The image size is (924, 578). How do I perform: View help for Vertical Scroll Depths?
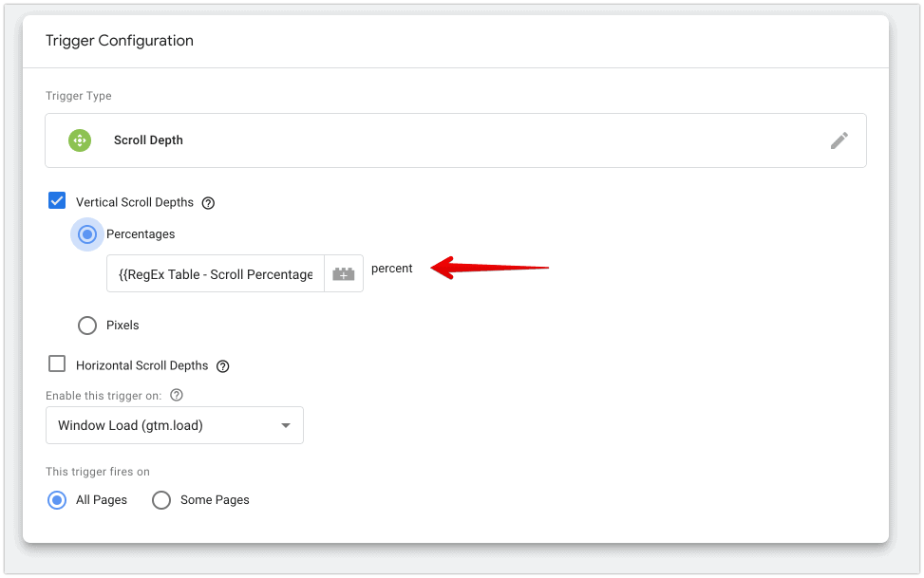pyautogui.click(x=208, y=202)
